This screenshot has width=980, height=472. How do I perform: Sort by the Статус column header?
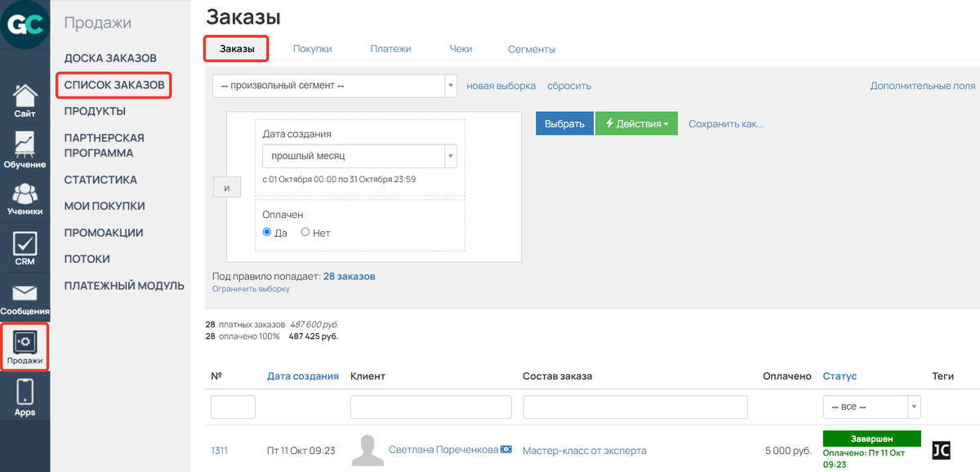point(840,376)
